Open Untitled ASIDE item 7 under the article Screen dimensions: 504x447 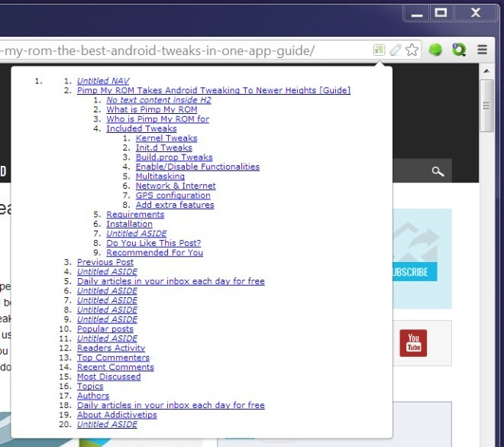pos(137,234)
